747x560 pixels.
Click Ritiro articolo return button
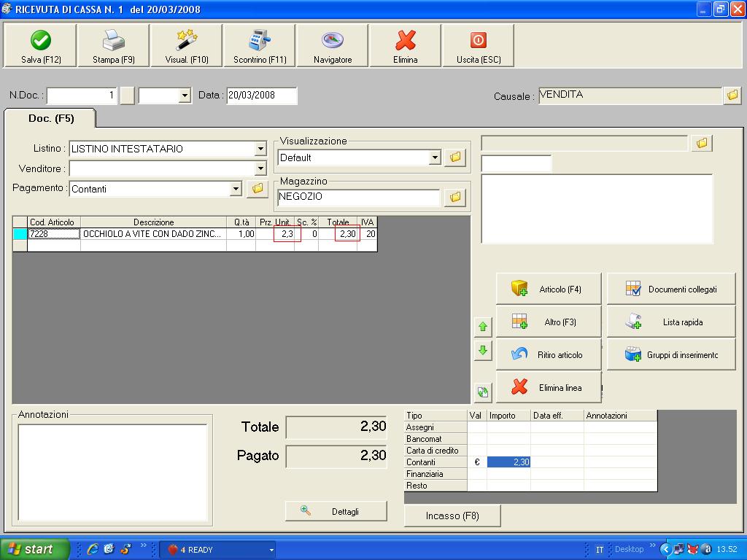pyautogui.click(x=549, y=355)
